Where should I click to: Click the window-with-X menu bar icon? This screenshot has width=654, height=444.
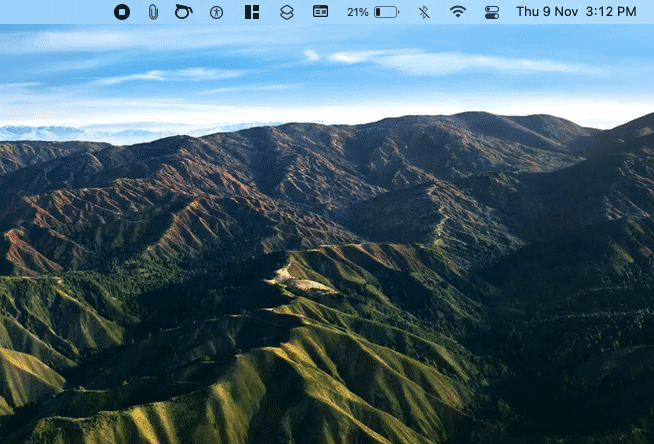coord(320,12)
